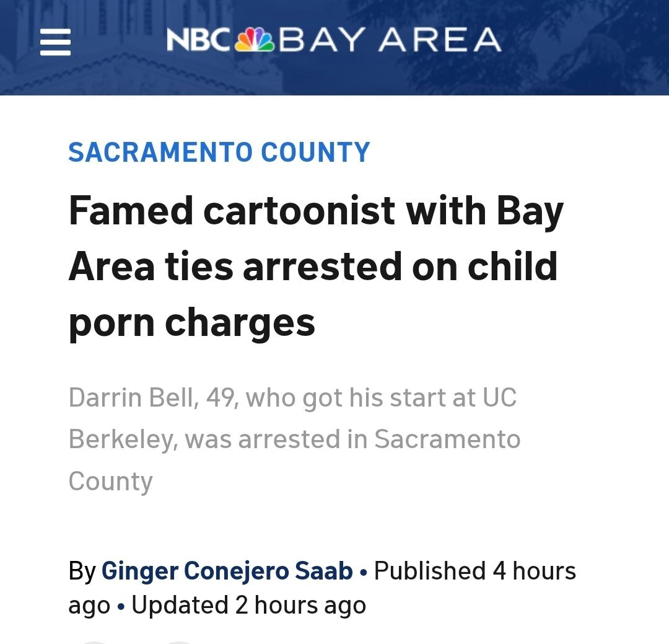The width and height of the screenshot is (669, 644).
Task: Click the famed cartoonist article headline
Action: tap(316, 267)
